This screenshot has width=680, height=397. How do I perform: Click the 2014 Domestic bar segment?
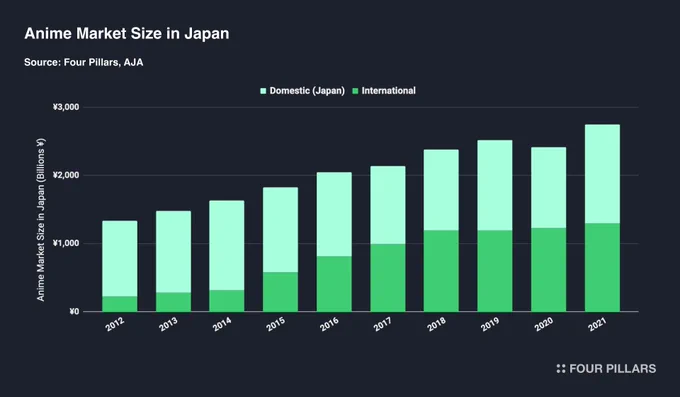[227, 245]
